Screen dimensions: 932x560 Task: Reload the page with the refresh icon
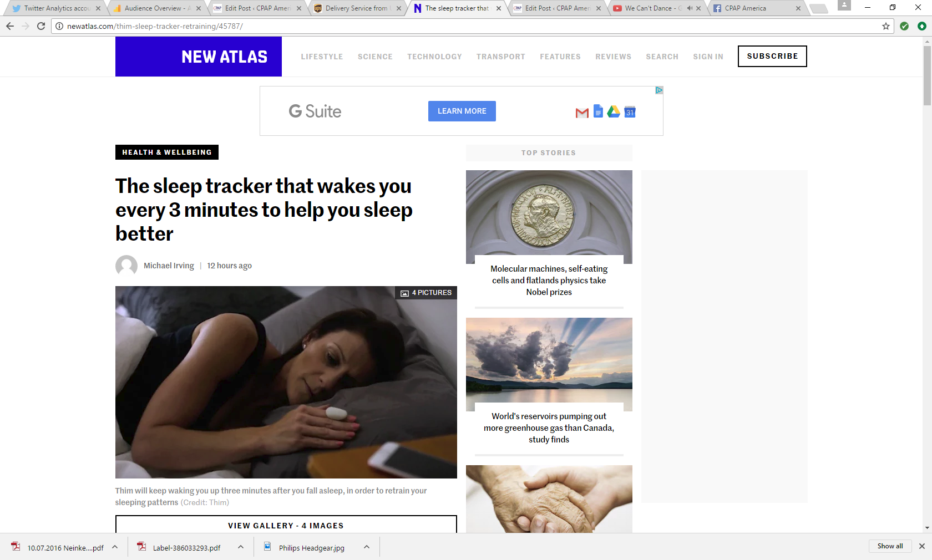click(x=41, y=26)
